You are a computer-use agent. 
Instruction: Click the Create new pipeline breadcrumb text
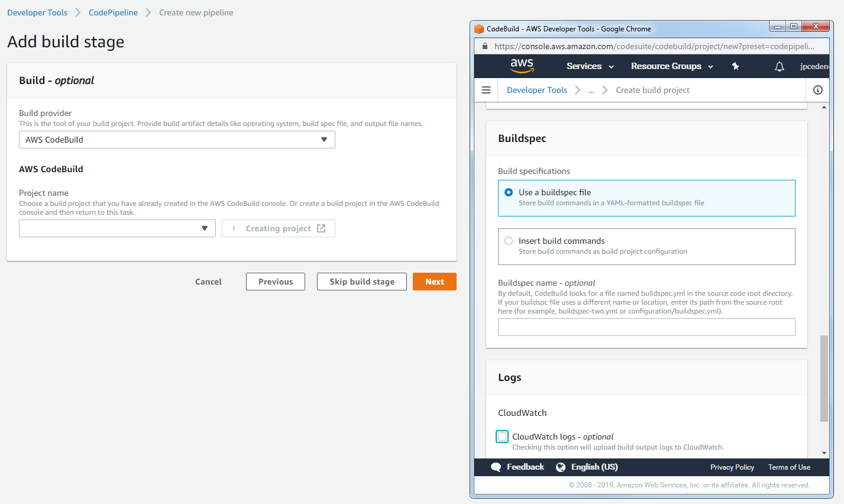(x=196, y=12)
